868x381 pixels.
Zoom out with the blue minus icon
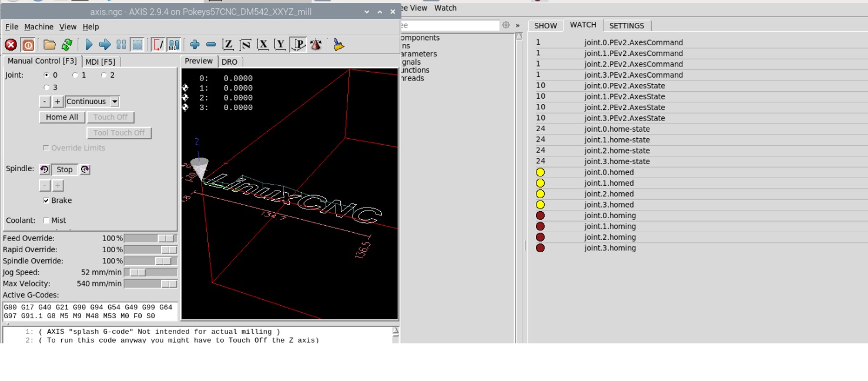point(211,45)
